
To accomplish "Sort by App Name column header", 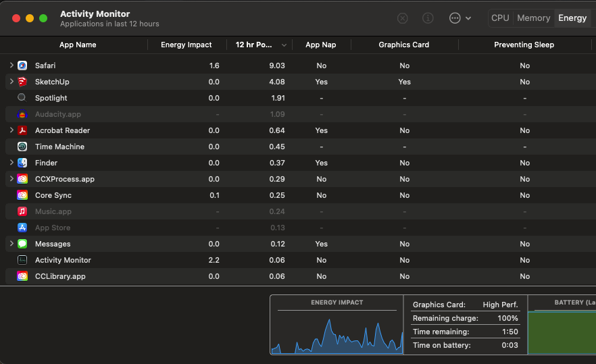I will (78, 45).
